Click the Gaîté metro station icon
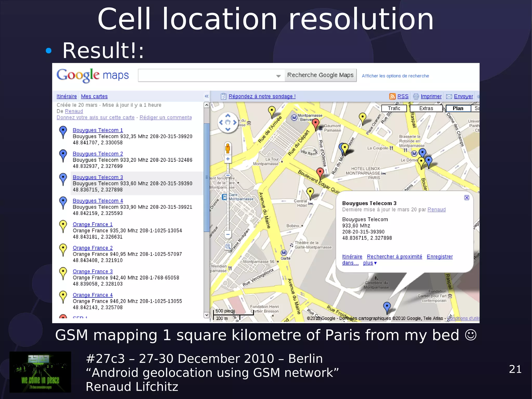Image resolution: width=532 pixels, height=399 pixels. pyautogui.click(x=284, y=253)
